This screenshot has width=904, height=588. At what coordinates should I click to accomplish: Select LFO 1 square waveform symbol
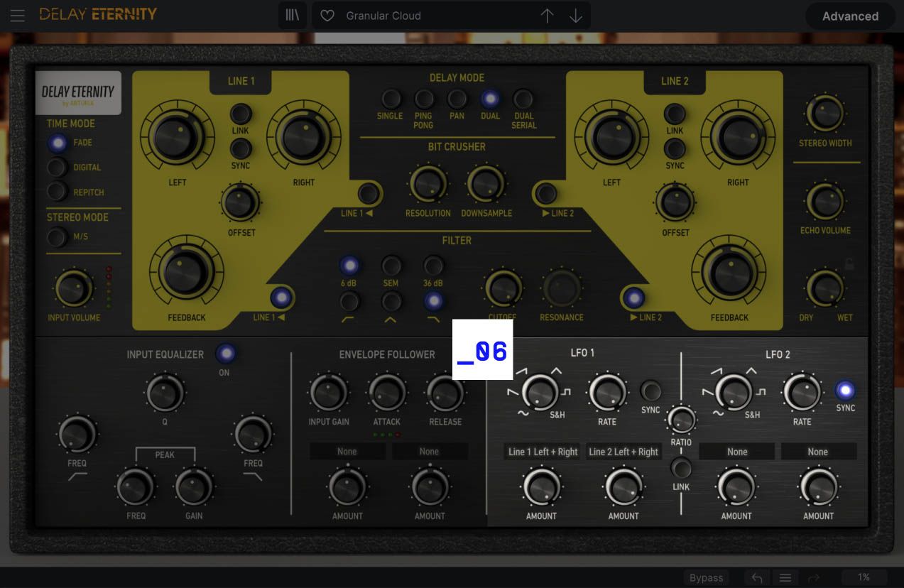tap(567, 392)
